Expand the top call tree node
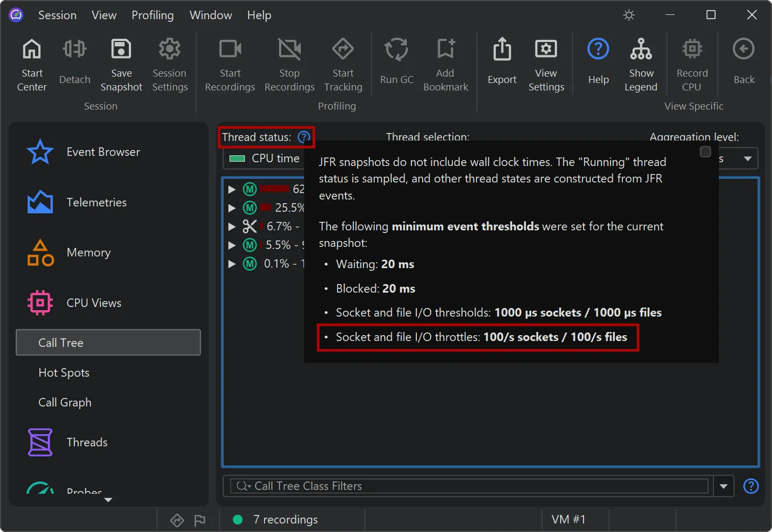This screenshot has height=532, width=772. (x=232, y=189)
